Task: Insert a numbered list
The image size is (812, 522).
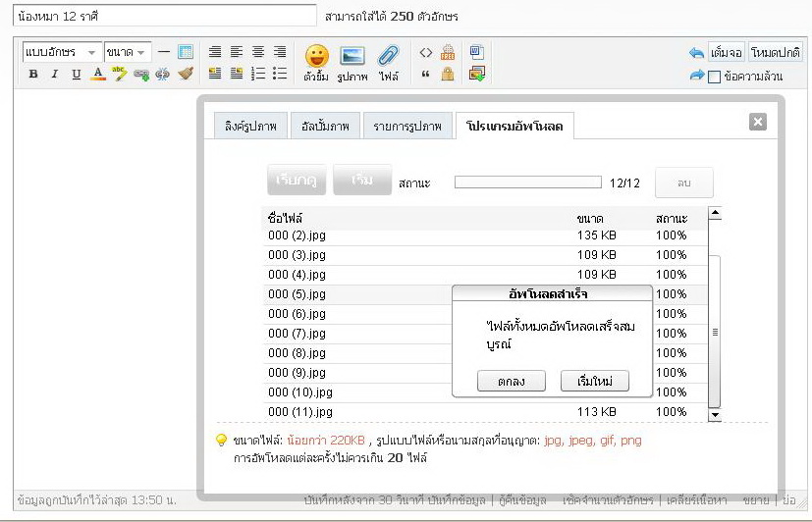Action: coord(258,74)
